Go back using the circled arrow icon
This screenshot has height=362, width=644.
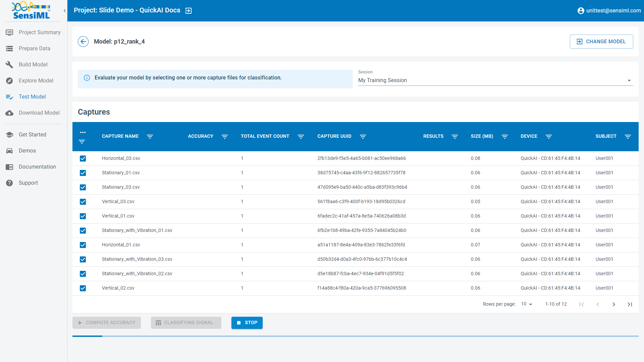click(x=83, y=42)
